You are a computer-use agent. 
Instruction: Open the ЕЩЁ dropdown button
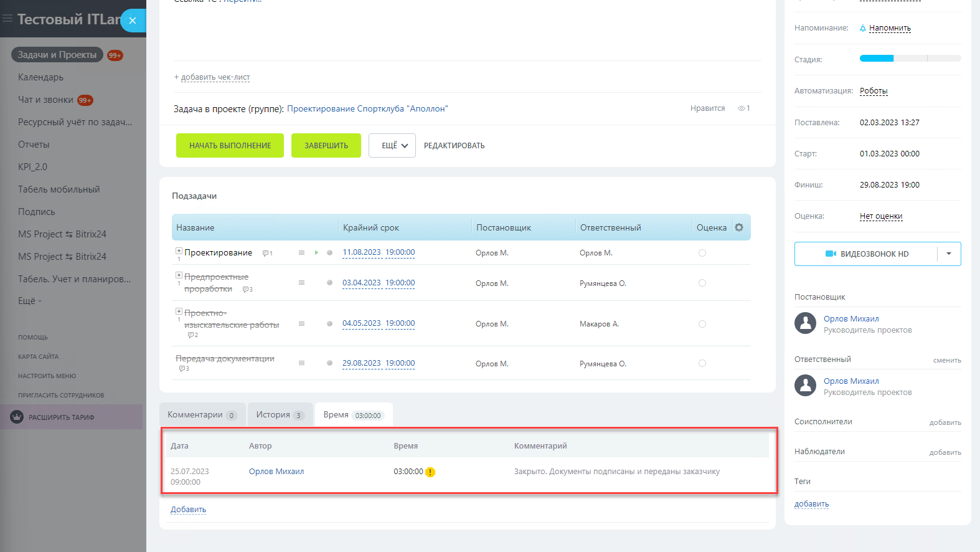pos(392,146)
